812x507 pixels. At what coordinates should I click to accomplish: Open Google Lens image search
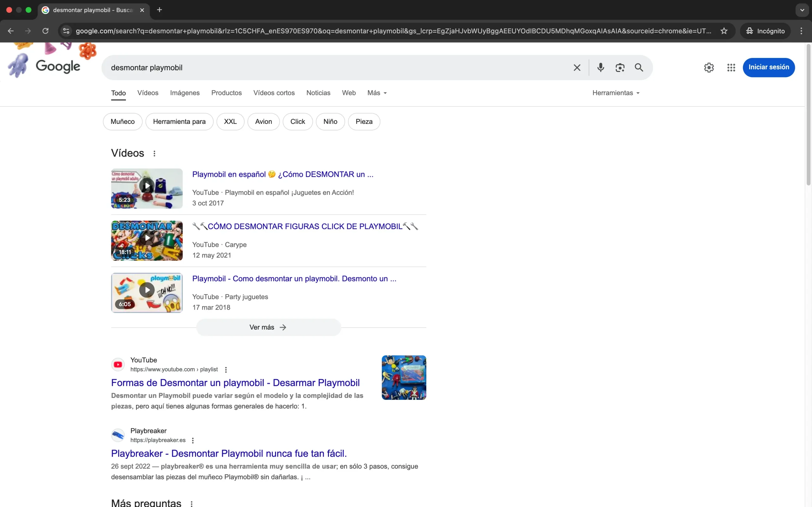(619, 67)
